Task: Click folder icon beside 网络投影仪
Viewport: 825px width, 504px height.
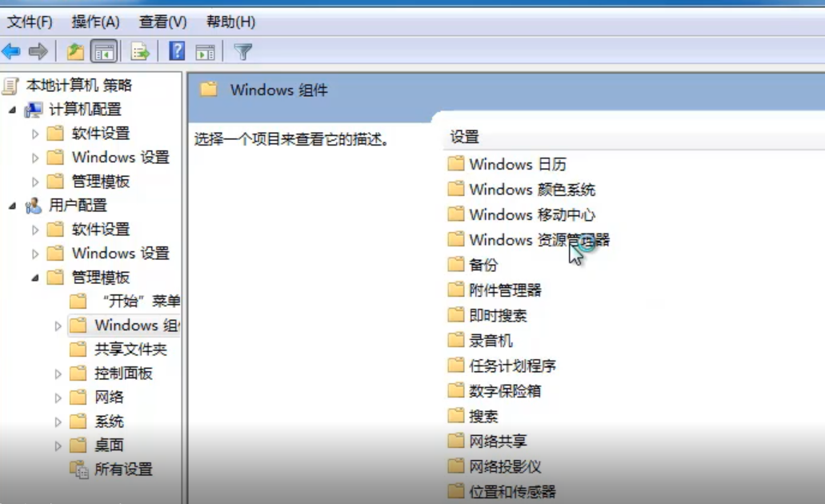Action: click(x=455, y=466)
